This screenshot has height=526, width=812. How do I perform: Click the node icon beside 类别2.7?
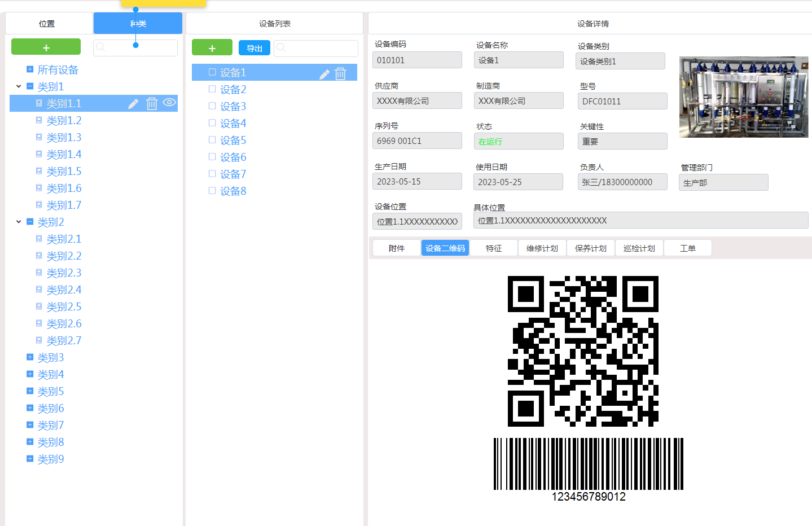click(x=39, y=340)
